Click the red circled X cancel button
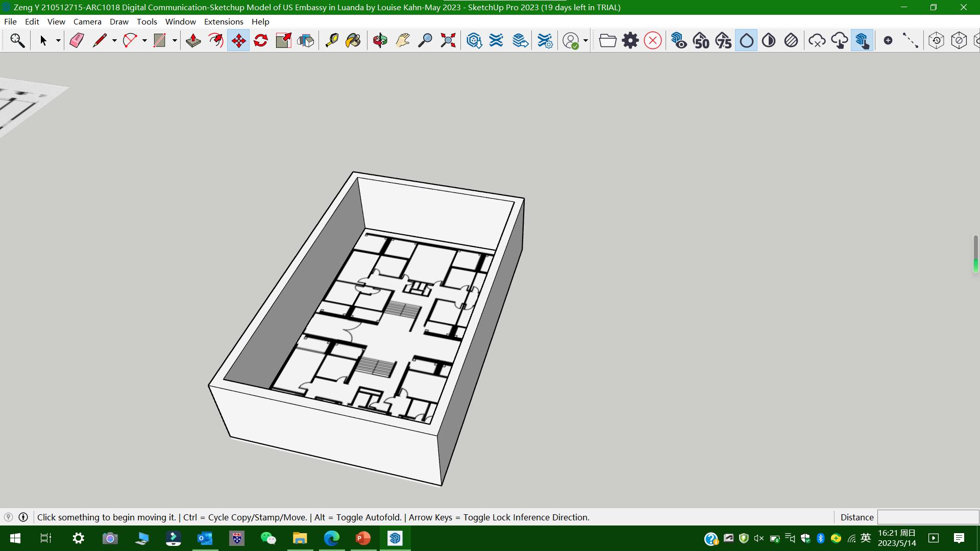 pyautogui.click(x=653, y=40)
